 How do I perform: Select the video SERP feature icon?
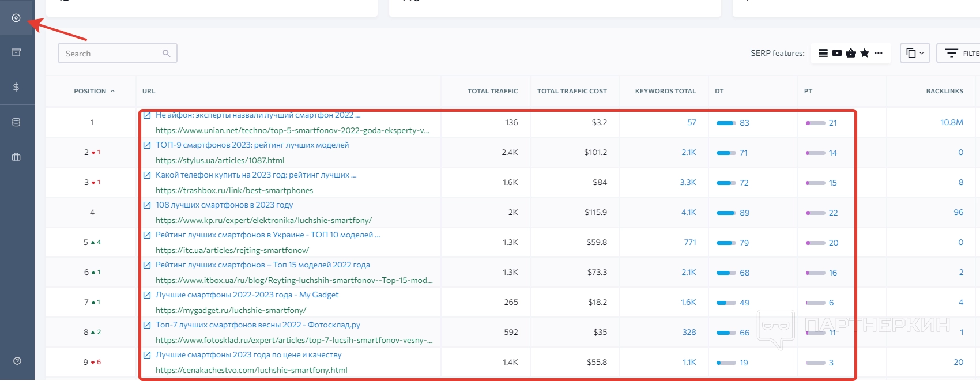(837, 53)
